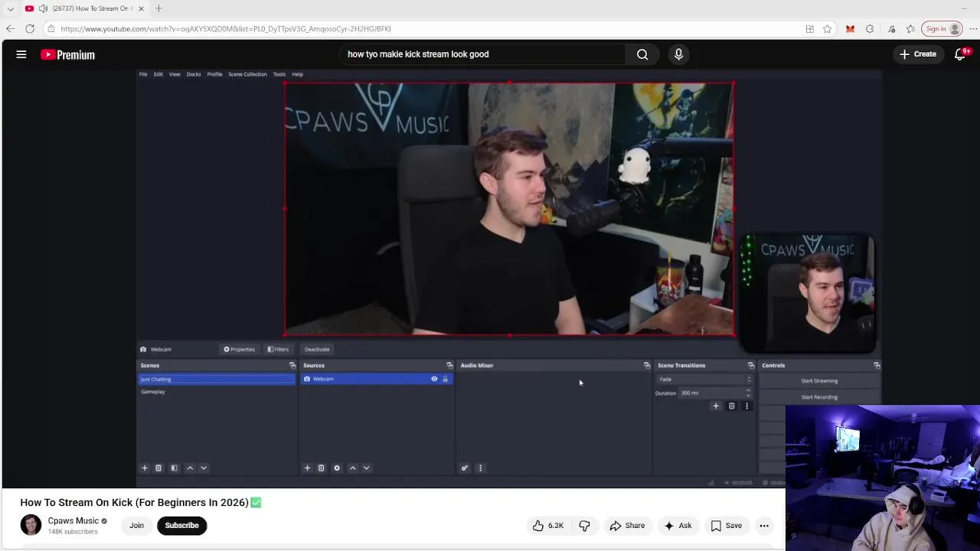Screen dimensions: 980x551
Task: Open scene filters icon in the Scenes dock
Action: 174,468
